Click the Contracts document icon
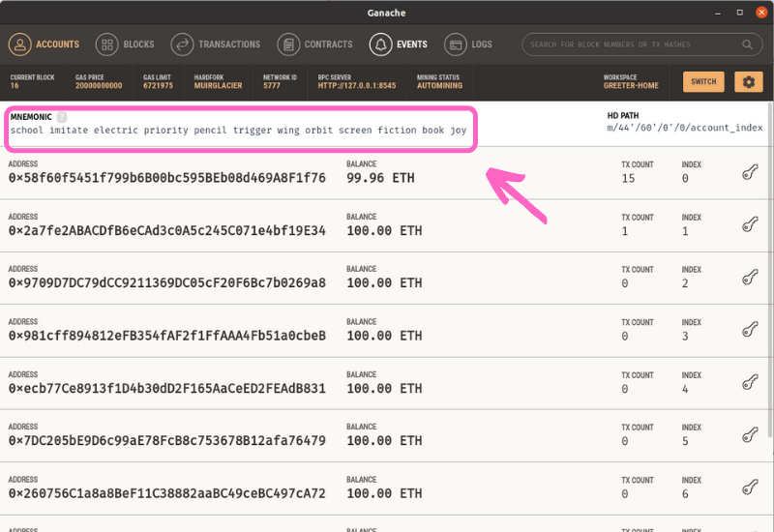This screenshot has height=532, width=774. click(288, 44)
